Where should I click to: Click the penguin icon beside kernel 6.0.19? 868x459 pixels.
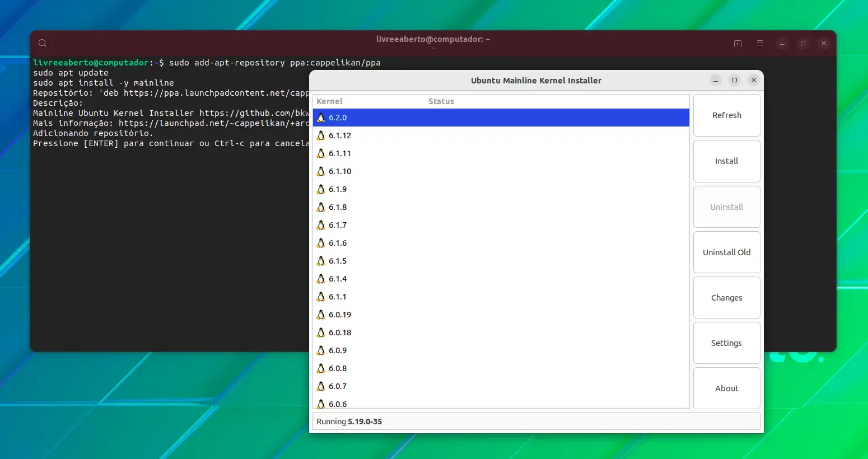coord(321,315)
